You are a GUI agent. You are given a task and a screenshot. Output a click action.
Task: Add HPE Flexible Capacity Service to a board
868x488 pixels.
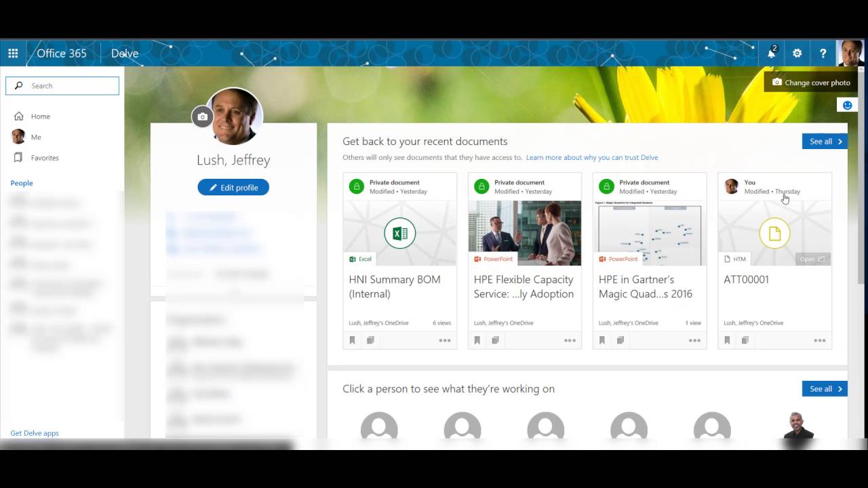495,340
